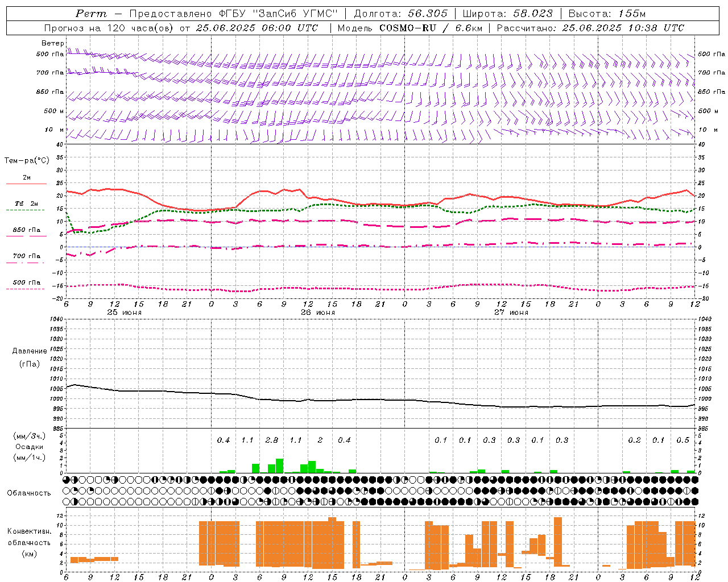Viewport: 728px width, 582px height.
Task: Click the Облачность cloud cover label
Action: tap(29, 493)
